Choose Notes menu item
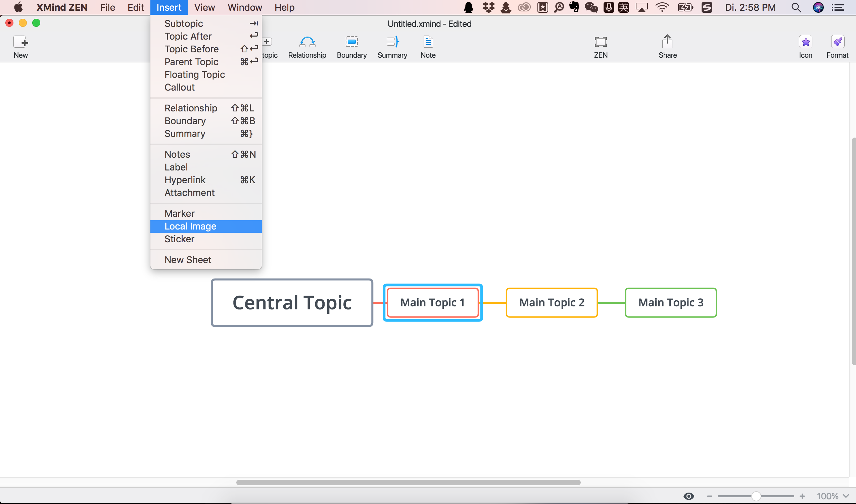Image resolution: width=856 pixels, height=504 pixels. click(206, 154)
